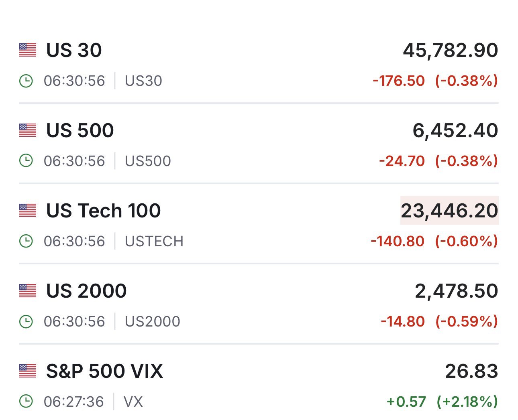Click the US flag icon beside US 500

(28, 130)
